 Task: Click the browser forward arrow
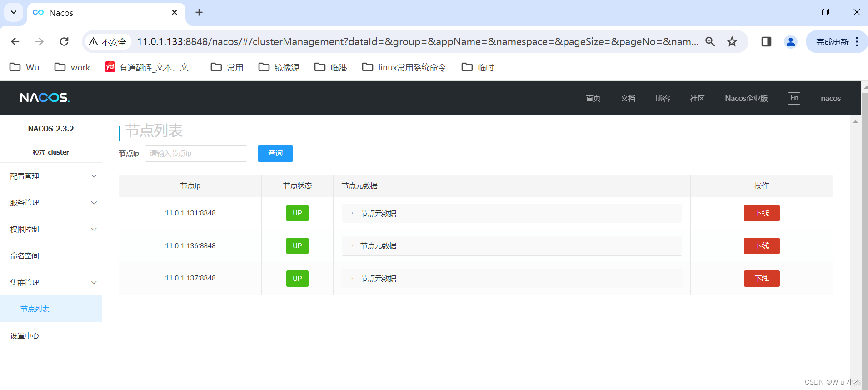point(40,42)
